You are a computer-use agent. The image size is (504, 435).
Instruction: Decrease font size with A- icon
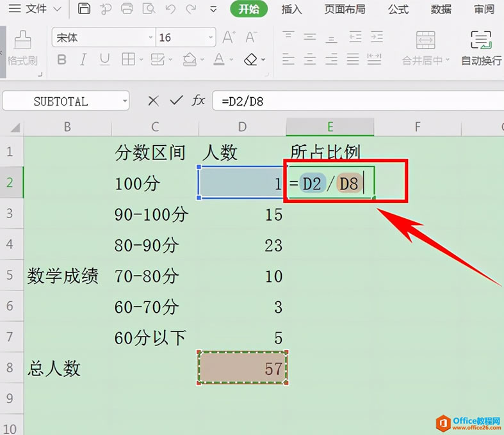coord(250,37)
